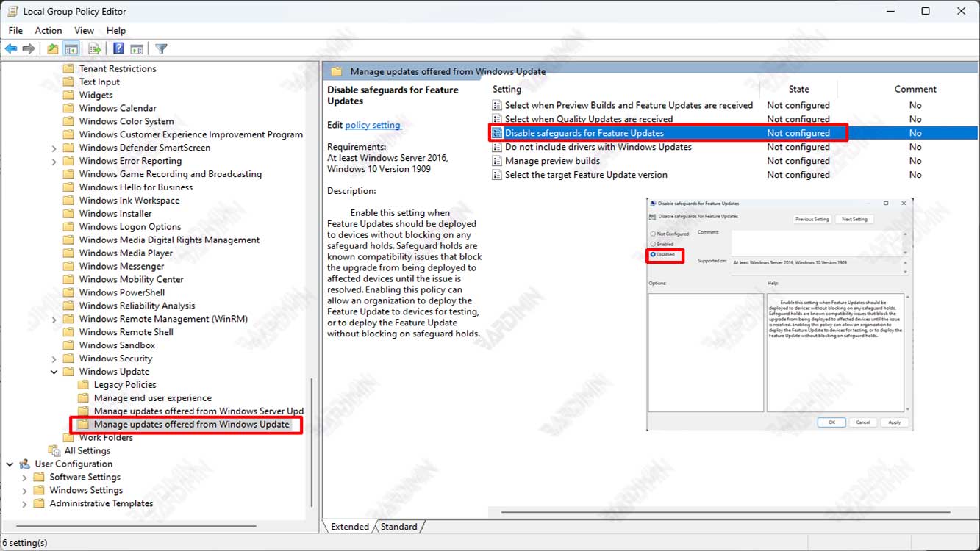The height and width of the screenshot is (551, 980).
Task: Click folder icon next to Windows PowerShell
Action: (x=68, y=292)
